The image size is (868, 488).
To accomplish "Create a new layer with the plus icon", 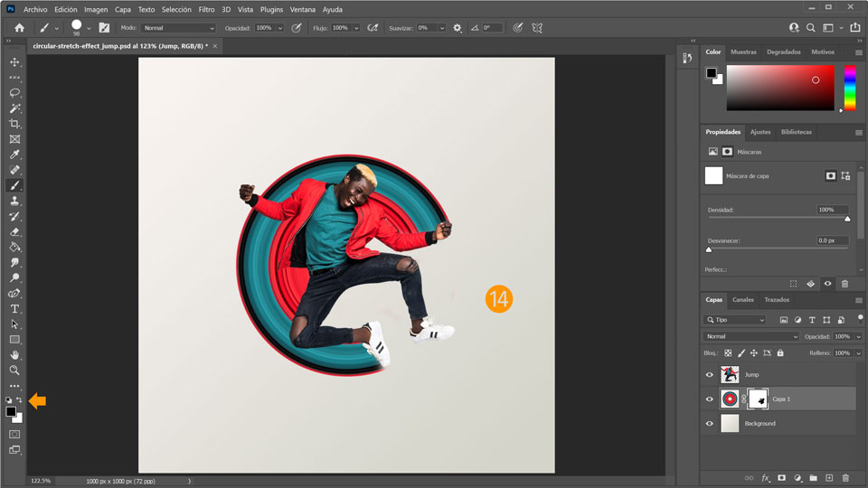I will pyautogui.click(x=829, y=477).
